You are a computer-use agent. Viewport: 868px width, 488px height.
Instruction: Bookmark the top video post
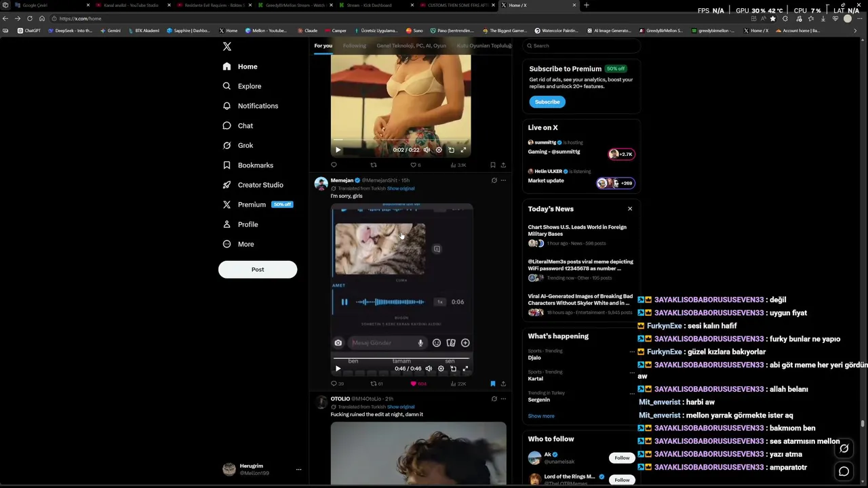point(493,165)
